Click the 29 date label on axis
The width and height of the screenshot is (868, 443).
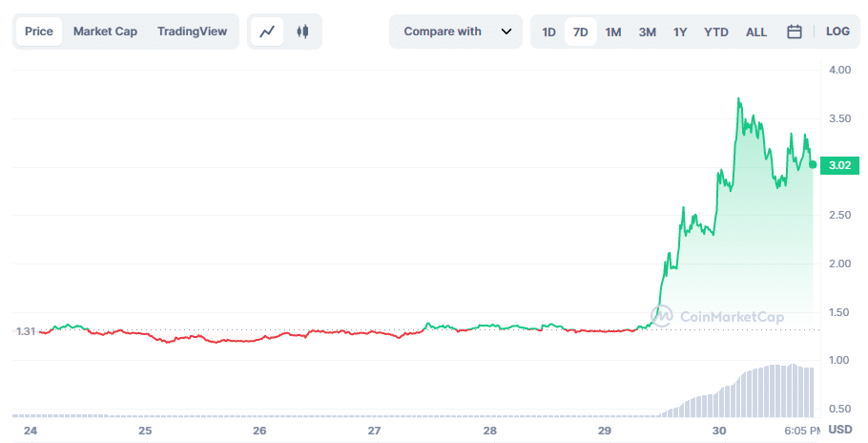[605, 431]
